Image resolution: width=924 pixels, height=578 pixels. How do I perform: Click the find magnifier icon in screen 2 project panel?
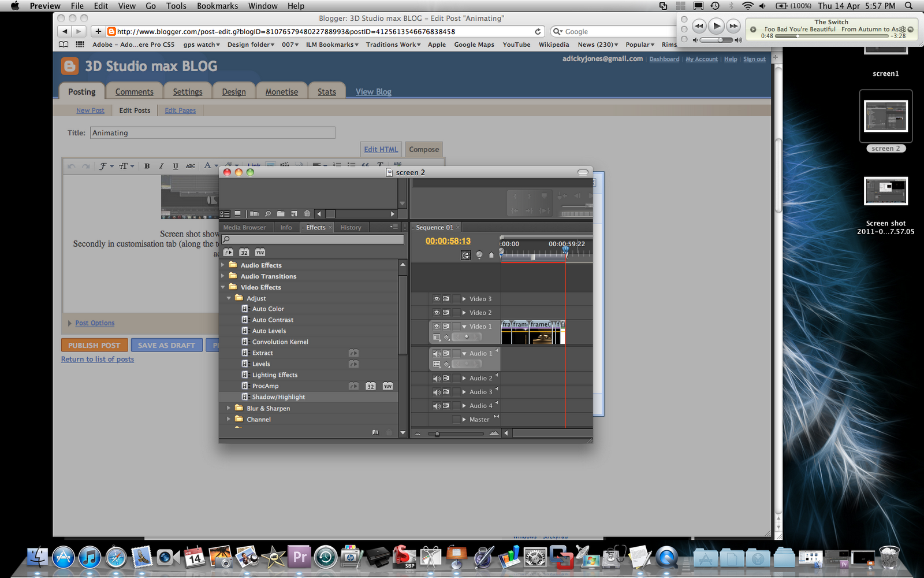267,214
